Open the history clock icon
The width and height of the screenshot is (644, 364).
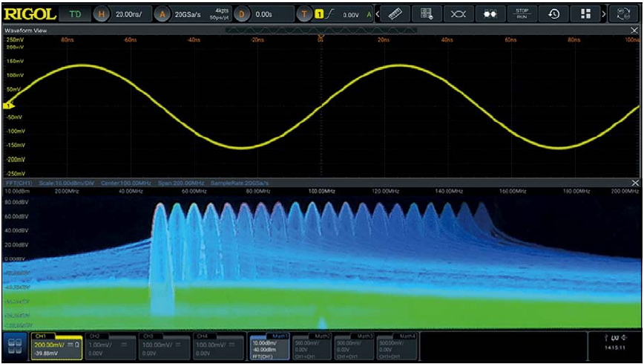click(x=553, y=13)
